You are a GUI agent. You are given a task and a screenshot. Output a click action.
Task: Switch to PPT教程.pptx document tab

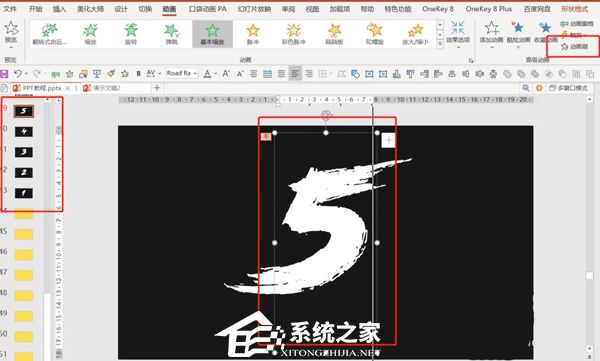coord(41,88)
